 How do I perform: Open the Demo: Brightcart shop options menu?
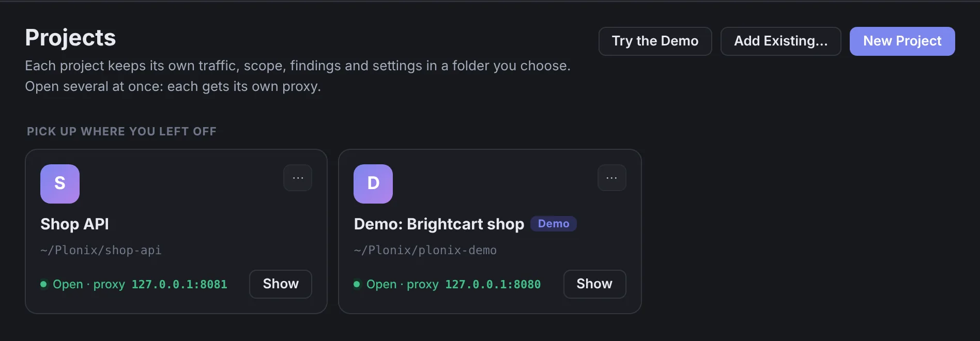click(x=611, y=178)
